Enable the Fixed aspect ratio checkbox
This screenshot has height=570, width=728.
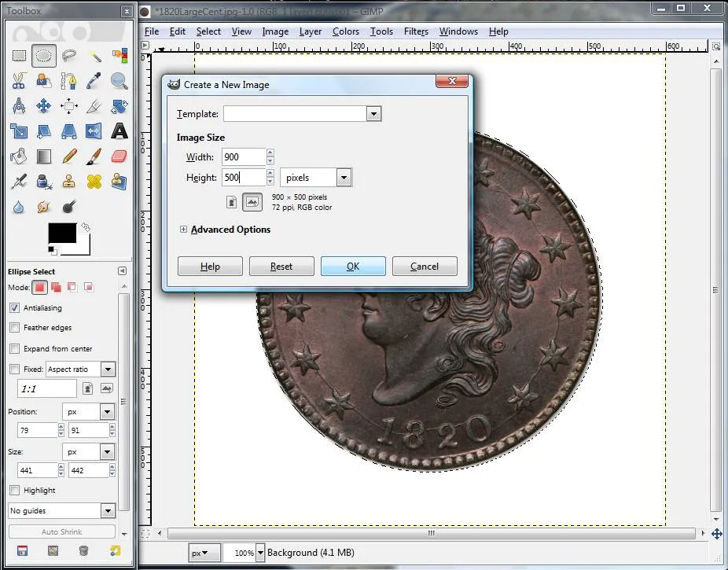pyautogui.click(x=14, y=369)
